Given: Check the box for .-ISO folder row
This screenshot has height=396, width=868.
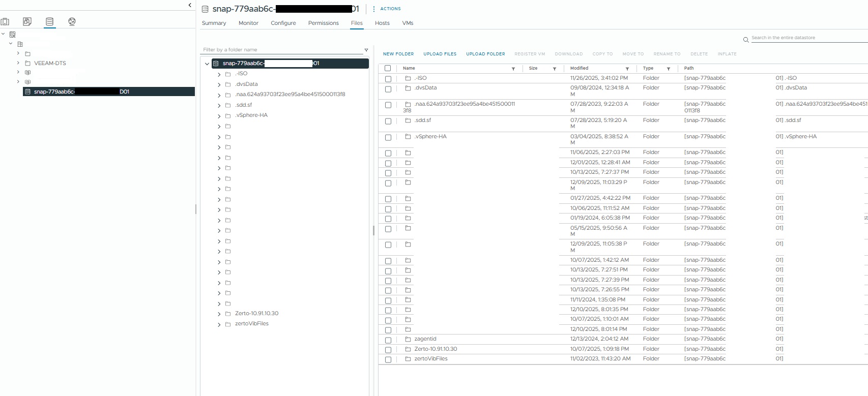Looking at the screenshot, I should [x=388, y=79].
